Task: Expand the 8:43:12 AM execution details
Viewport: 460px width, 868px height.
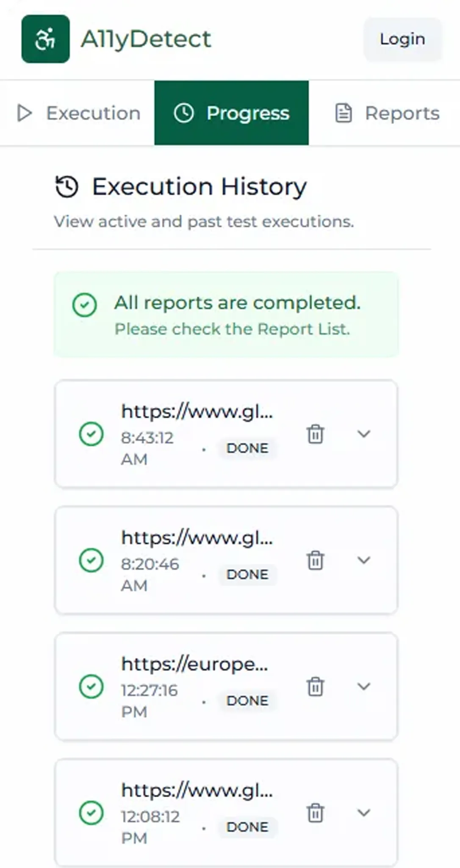Action: point(364,434)
